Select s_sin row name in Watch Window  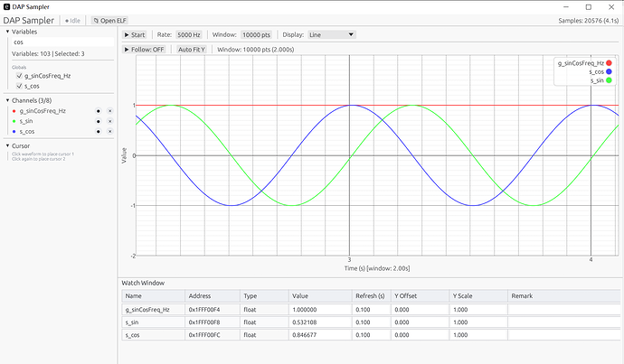click(x=132, y=322)
